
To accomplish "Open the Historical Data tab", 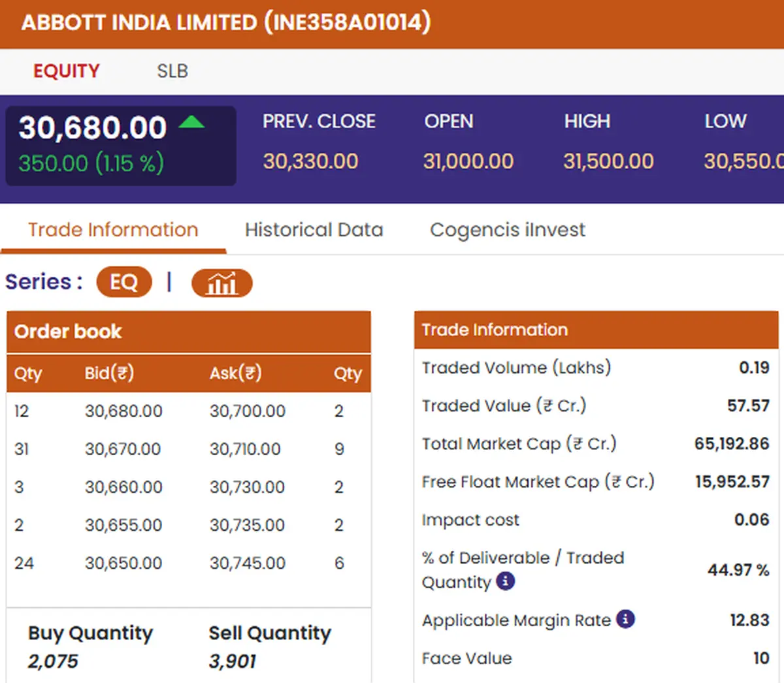I will click(x=314, y=230).
